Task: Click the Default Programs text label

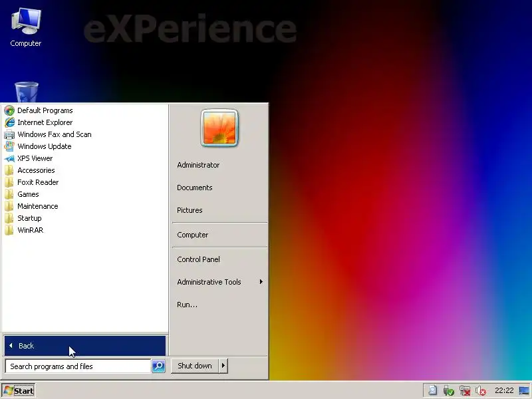Action: [45, 110]
